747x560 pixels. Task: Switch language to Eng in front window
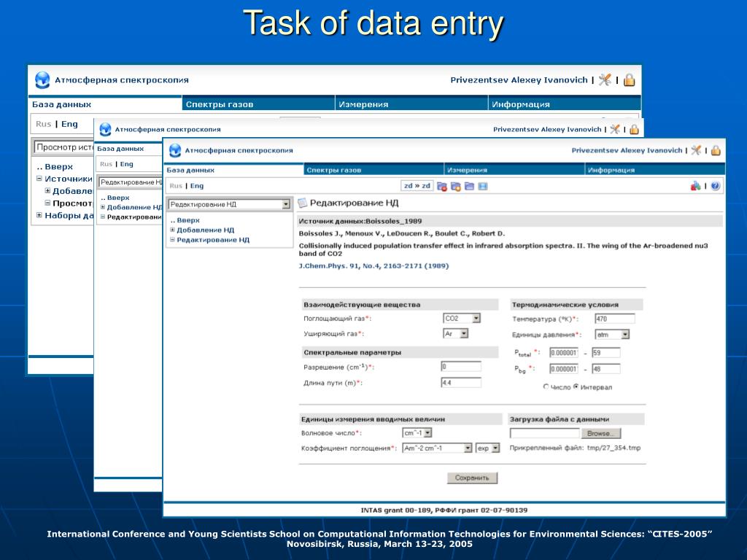197,186
